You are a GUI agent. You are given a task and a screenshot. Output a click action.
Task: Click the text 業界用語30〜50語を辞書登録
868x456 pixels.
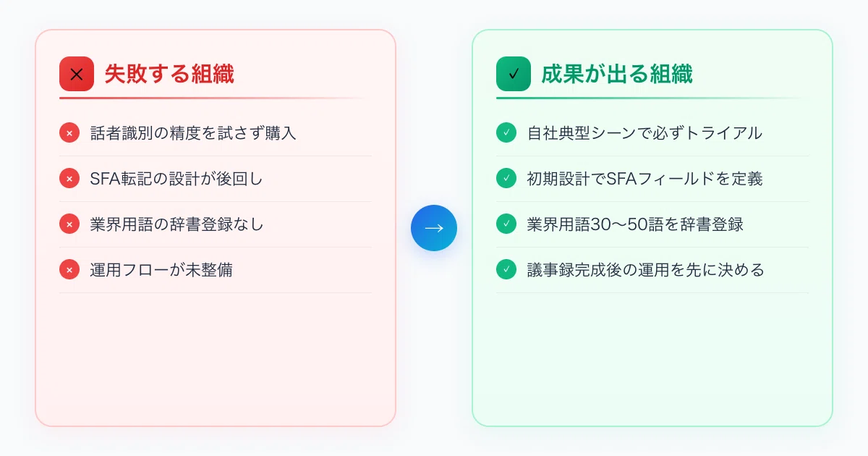click(635, 224)
